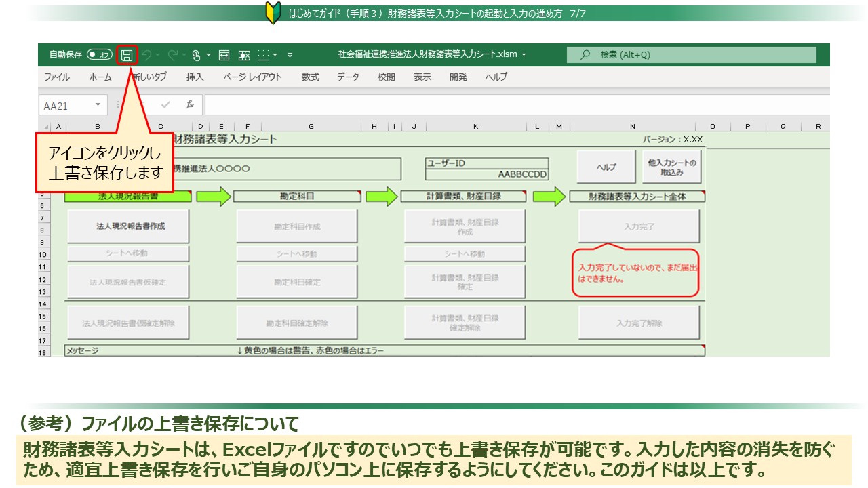Click the unmerge cells icon
Screen dimensions: 868x488
point(244,55)
